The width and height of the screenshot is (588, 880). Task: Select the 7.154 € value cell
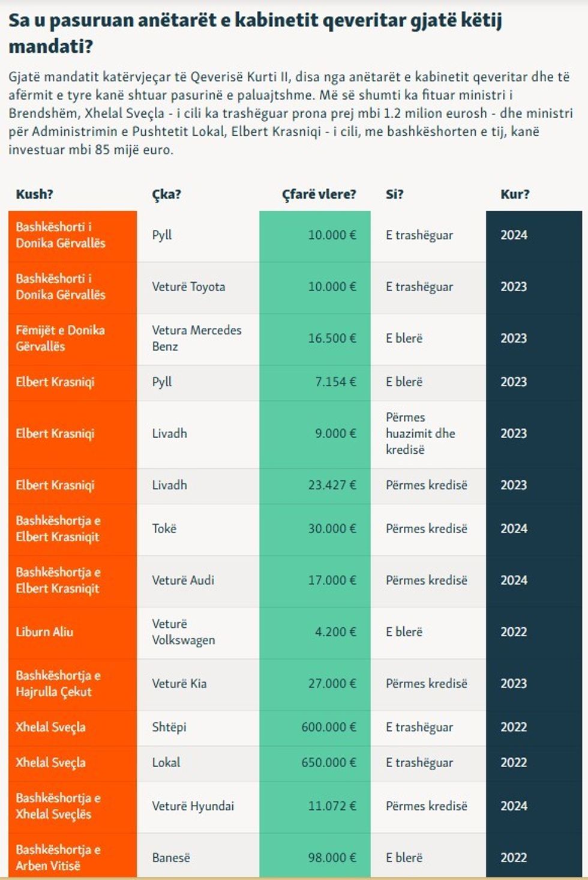point(335,382)
